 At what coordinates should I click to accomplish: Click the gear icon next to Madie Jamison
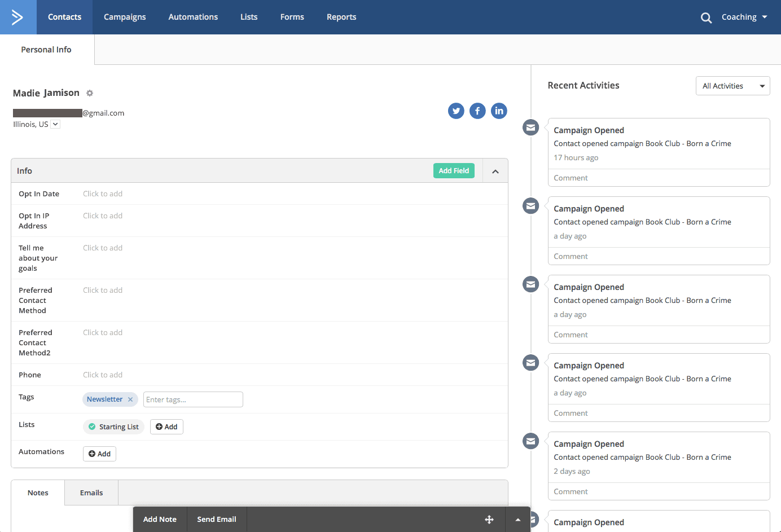[x=89, y=93]
